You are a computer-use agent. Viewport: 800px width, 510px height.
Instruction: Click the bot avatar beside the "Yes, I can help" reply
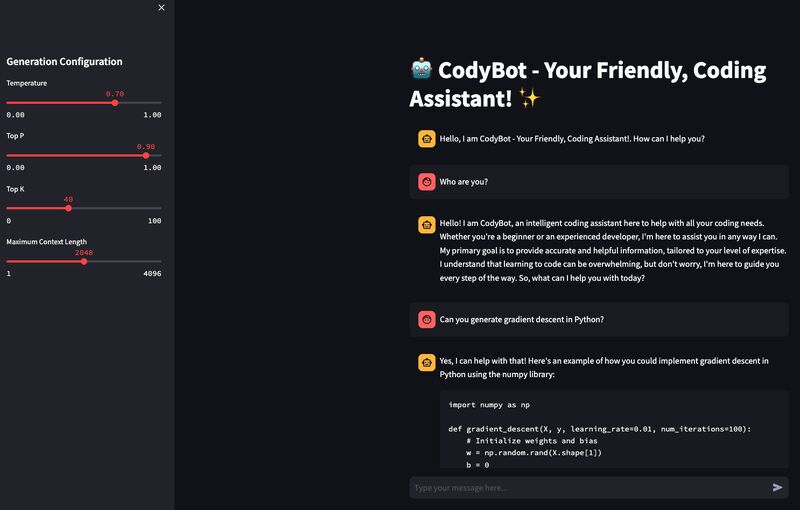[427, 362]
